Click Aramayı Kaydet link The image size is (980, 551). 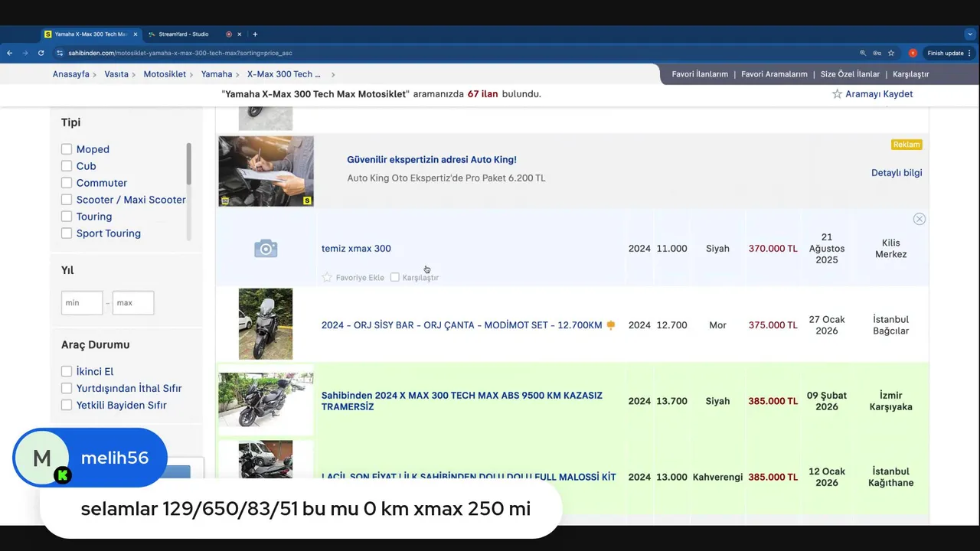point(879,94)
